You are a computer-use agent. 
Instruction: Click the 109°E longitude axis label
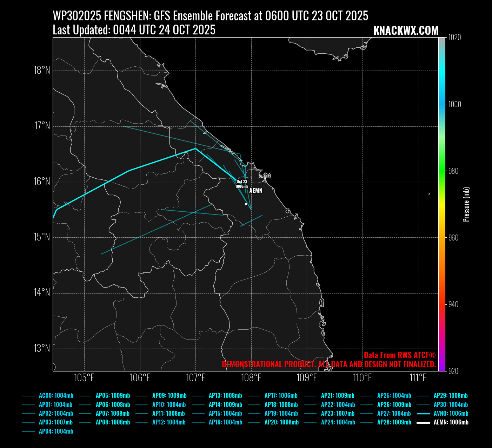307,378
